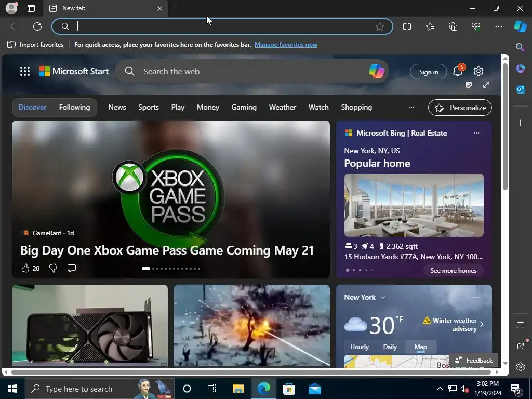
Task: Dislike the Xbox Game Pass story
Action: point(53,268)
